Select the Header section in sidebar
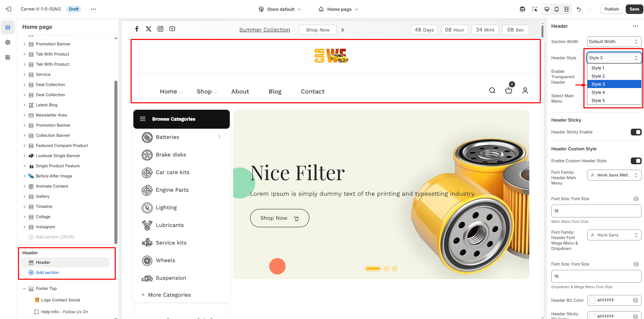This screenshot has height=319, width=644. pyautogui.click(x=43, y=262)
